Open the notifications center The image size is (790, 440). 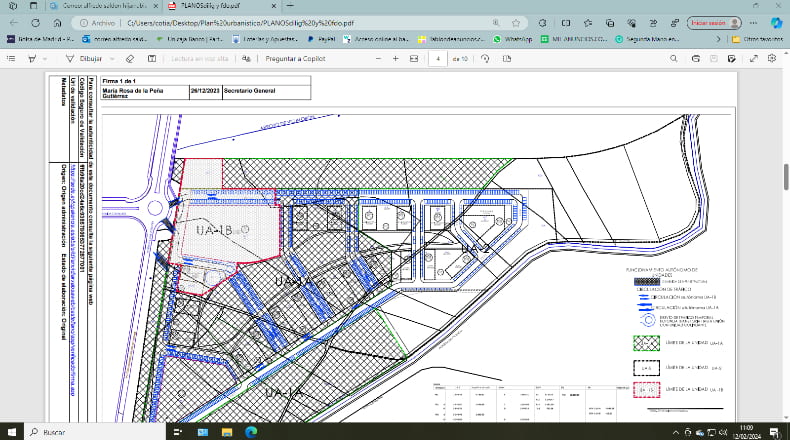[x=774, y=432]
